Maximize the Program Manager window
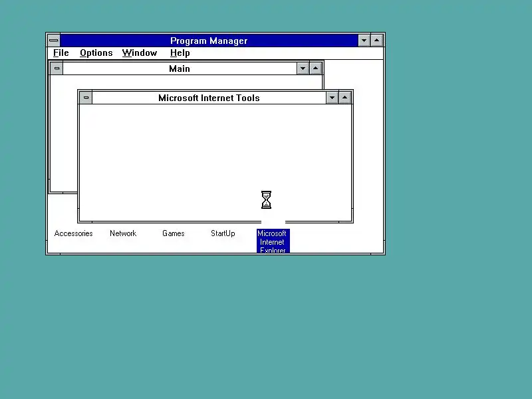 376,41
